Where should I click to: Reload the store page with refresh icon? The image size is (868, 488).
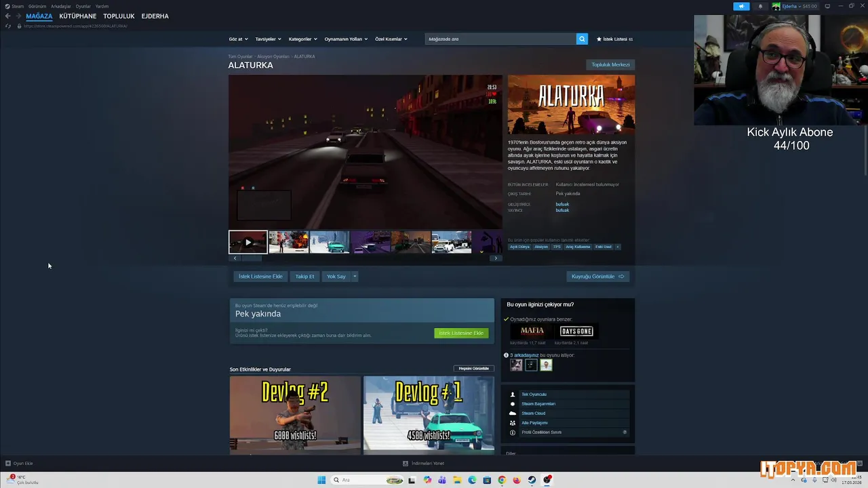(x=8, y=26)
